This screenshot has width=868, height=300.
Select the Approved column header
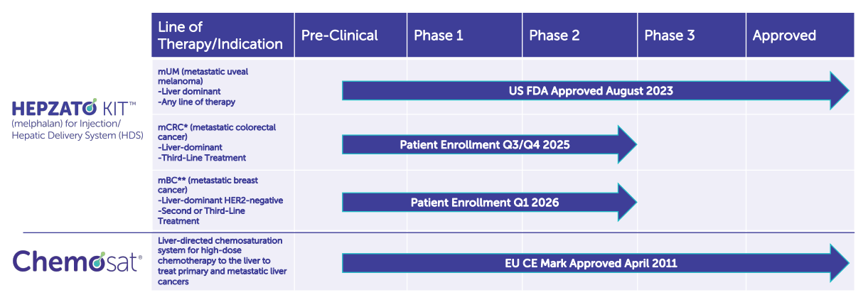(784, 36)
